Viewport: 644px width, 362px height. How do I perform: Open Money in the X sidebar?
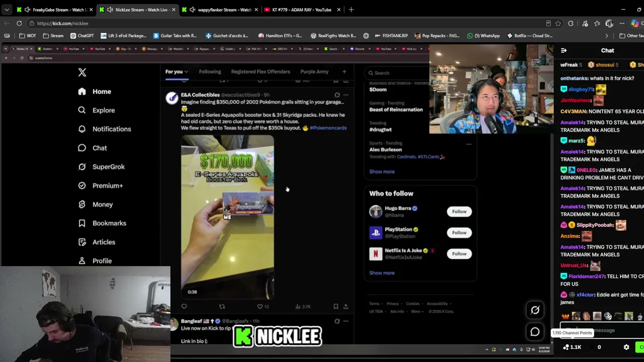[95, 205]
